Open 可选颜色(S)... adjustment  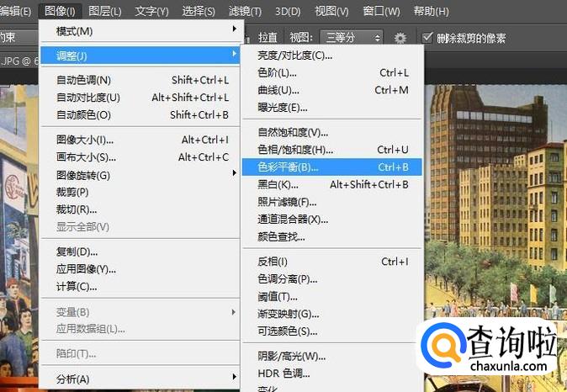(x=332, y=331)
